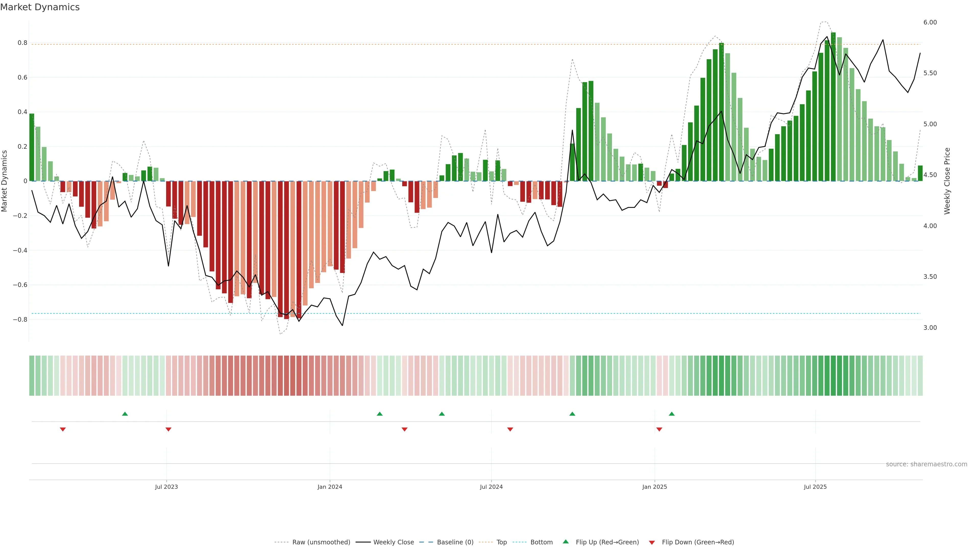Click the first red flip-down marker
The width and height of the screenshot is (980, 551).
[63, 429]
